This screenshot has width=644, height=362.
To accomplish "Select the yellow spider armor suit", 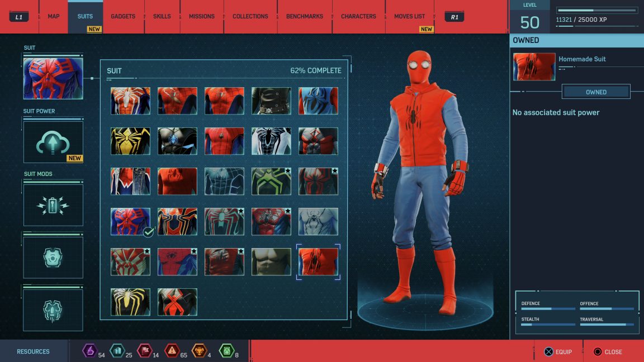I will coord(130,141).
